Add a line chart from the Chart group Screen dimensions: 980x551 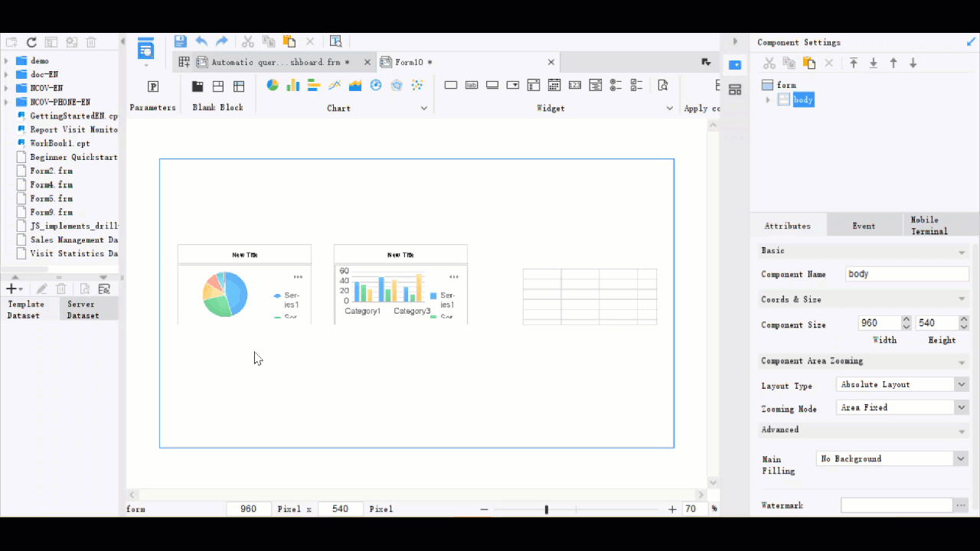pos(334,85)
